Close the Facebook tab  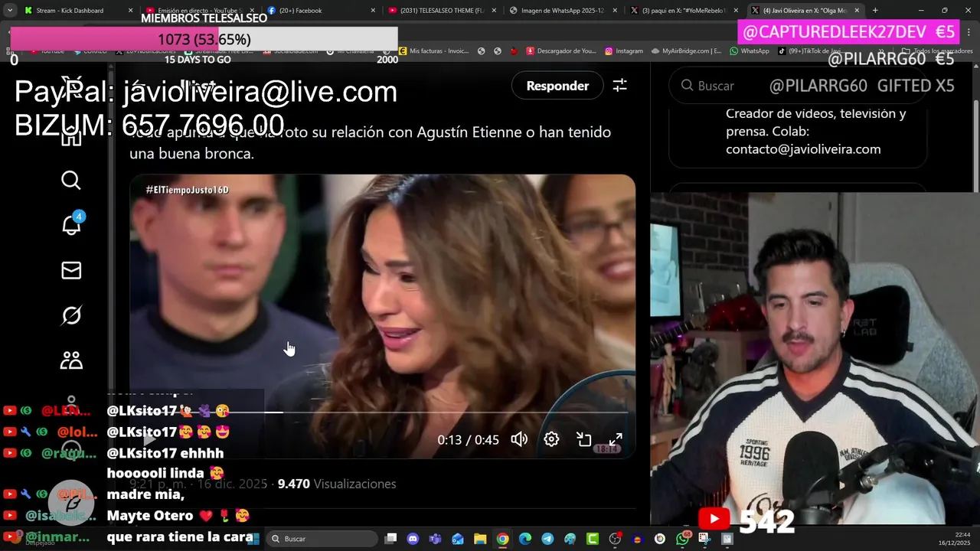pos(373,11)
